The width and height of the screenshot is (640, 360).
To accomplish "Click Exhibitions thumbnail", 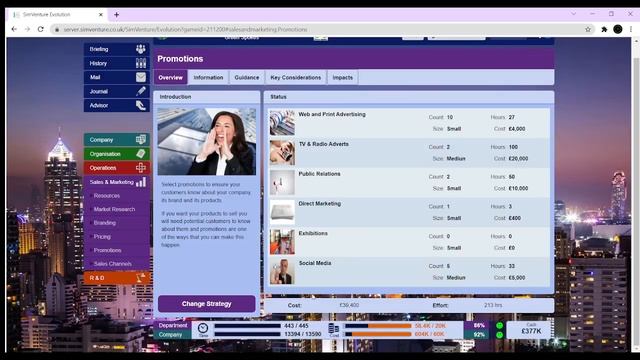I will (x=282, y=242).
